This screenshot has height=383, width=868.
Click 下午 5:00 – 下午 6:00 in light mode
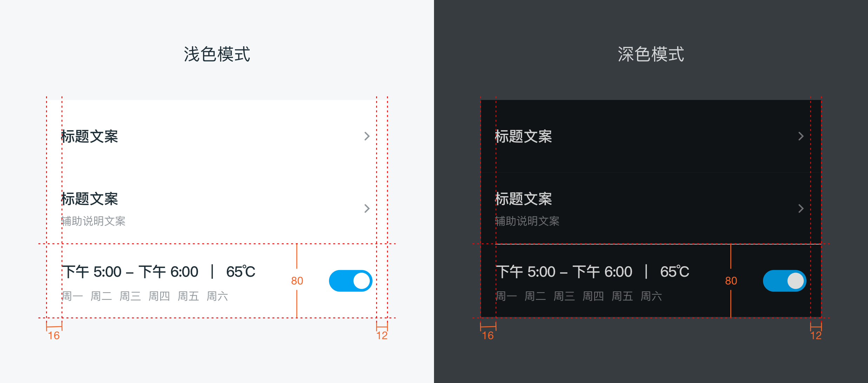point(130,272)
